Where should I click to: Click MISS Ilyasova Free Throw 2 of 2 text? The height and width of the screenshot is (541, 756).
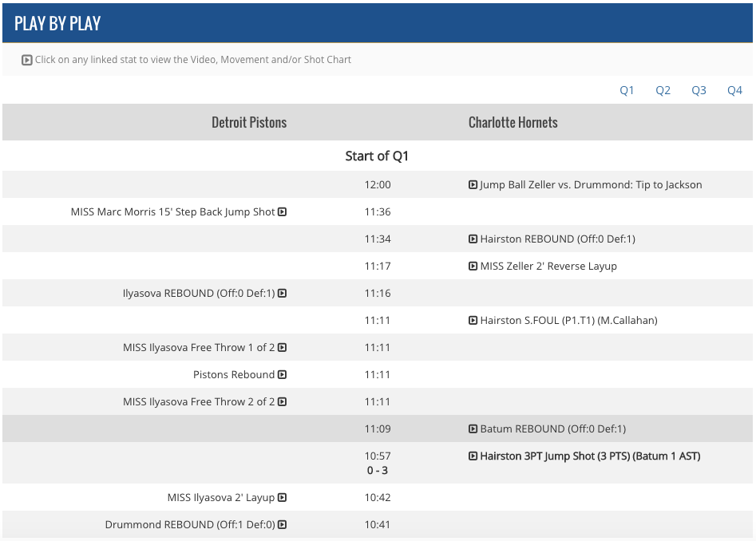click(199, 402)
